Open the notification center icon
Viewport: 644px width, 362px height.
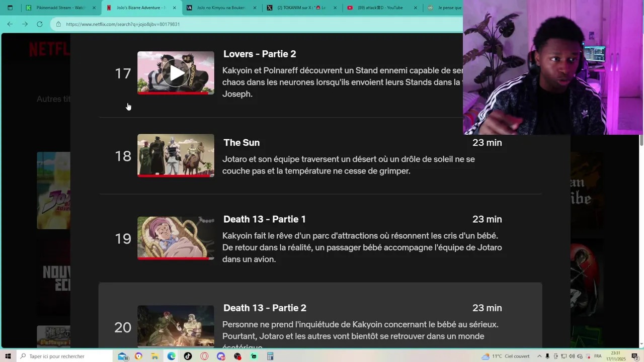tap(635, 356)
